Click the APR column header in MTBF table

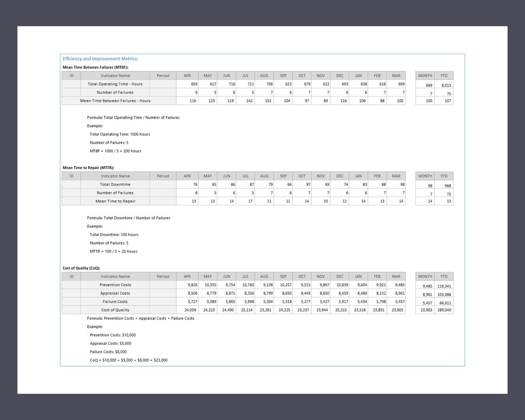(187, 76)
